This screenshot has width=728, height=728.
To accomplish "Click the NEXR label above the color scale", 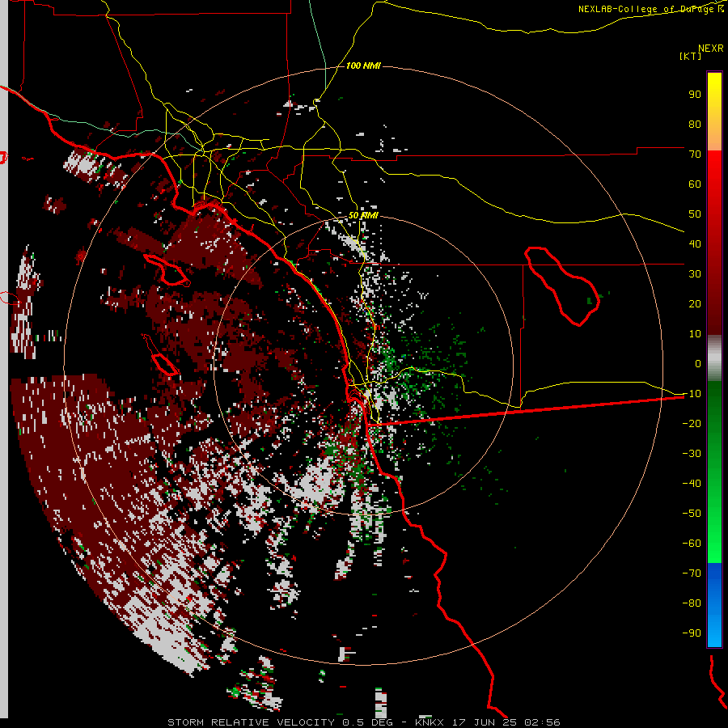I will click(711, 49).
